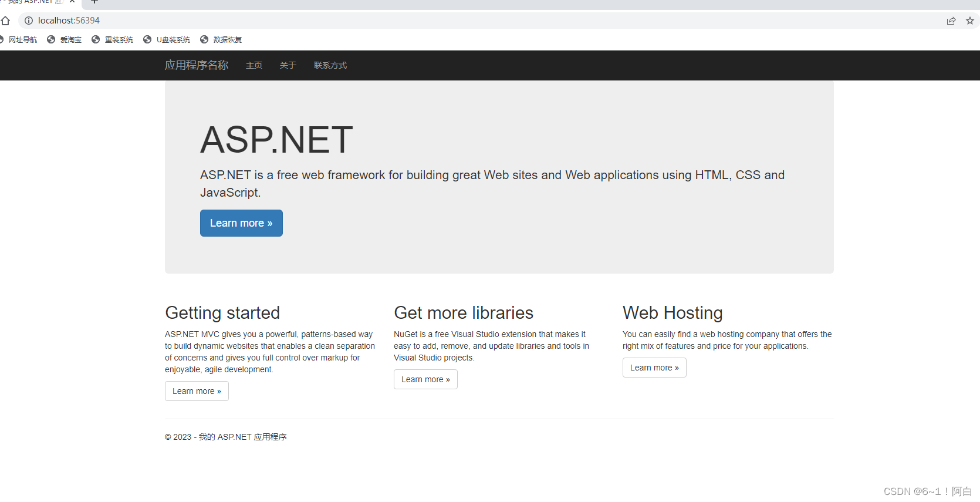Open the 网址导航 bookmark
This screenshot has width=980, height=502.
click(x=19, y=40)
